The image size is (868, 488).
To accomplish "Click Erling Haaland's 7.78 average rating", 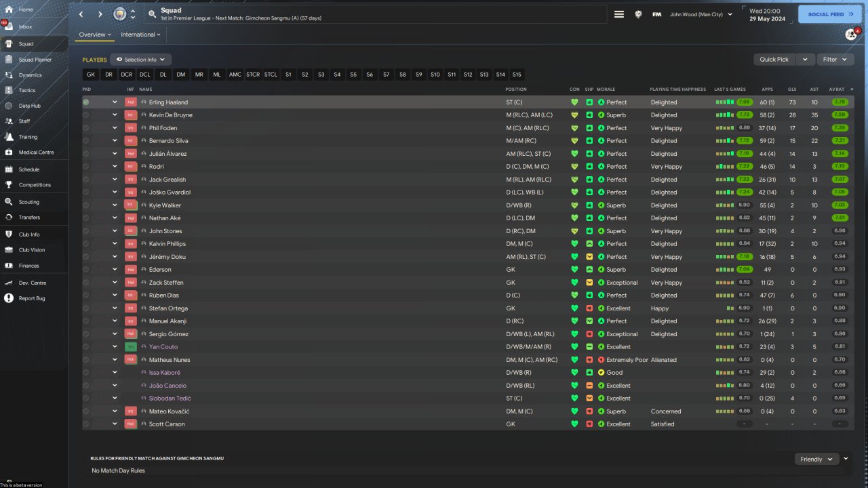I will click(840, 102).
